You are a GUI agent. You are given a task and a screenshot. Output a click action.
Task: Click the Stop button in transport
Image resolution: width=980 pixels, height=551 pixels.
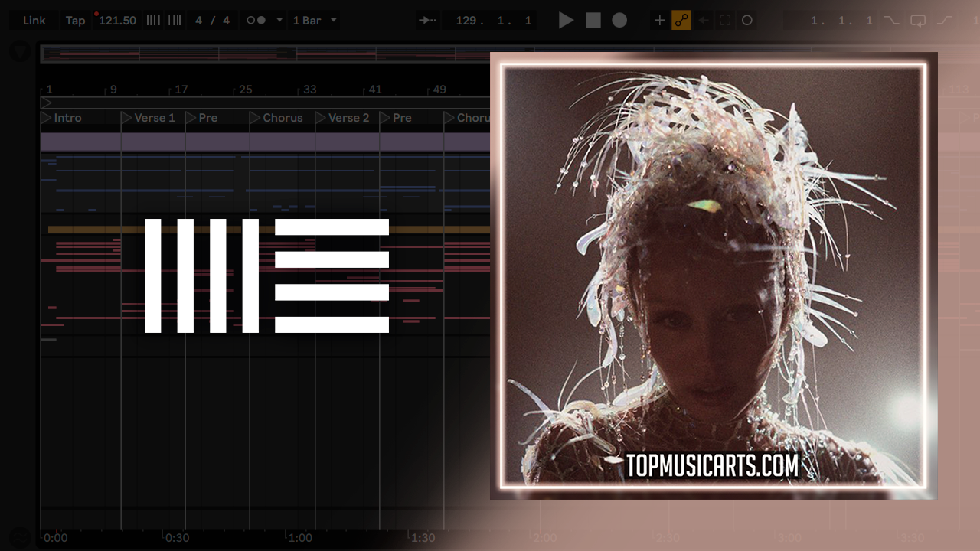593,21
